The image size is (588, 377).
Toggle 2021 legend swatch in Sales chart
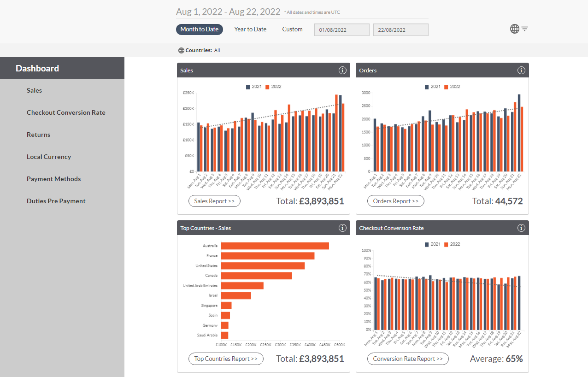pyautogui.click(x=248, y=87)
